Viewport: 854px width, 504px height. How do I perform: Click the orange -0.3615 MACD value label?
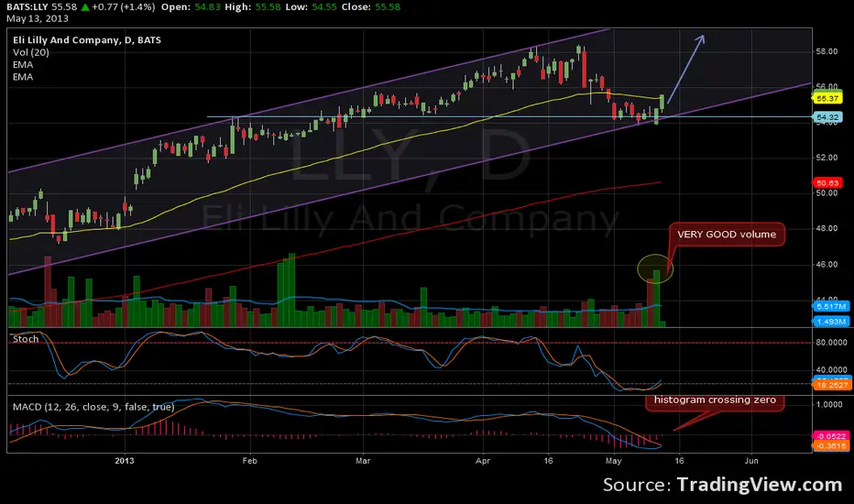832,445
